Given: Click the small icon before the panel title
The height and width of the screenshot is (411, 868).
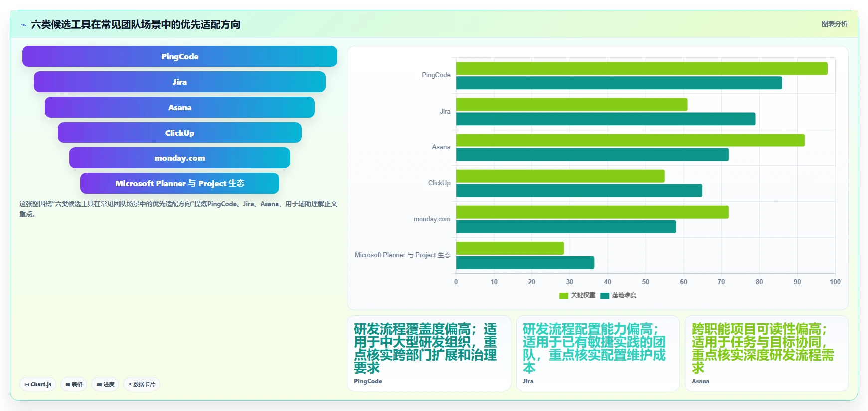Looking at the screenshot, I should click(x=23, y=25).
